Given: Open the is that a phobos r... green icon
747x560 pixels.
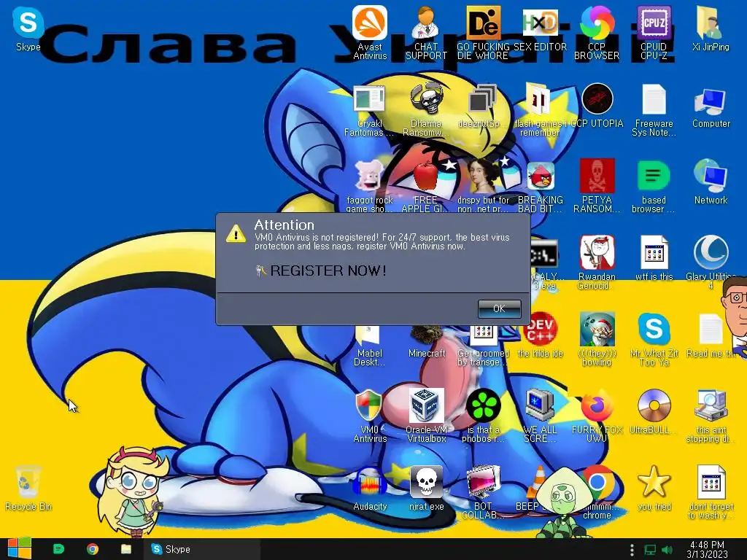Looking at the screenshot, I should (483, 416).
